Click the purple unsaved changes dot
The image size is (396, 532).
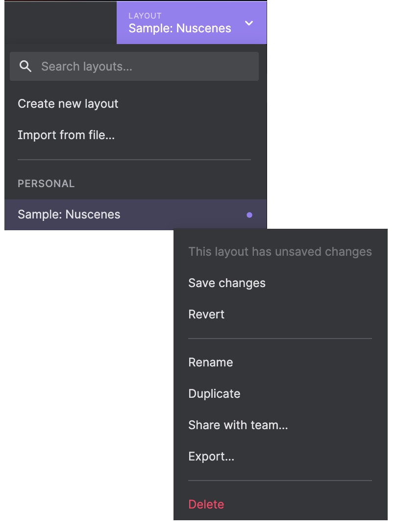pos(249,215)
